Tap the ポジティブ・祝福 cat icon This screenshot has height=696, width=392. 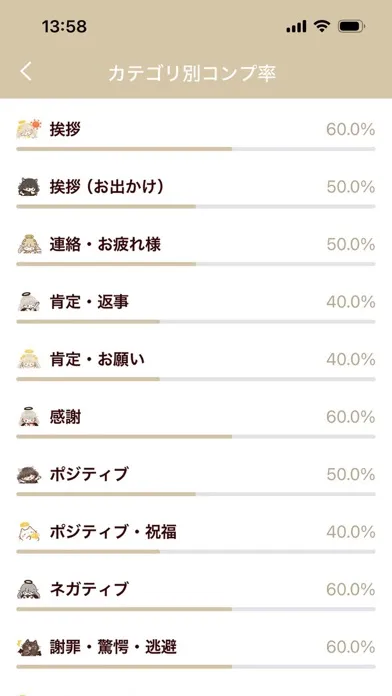coord(29,532)
